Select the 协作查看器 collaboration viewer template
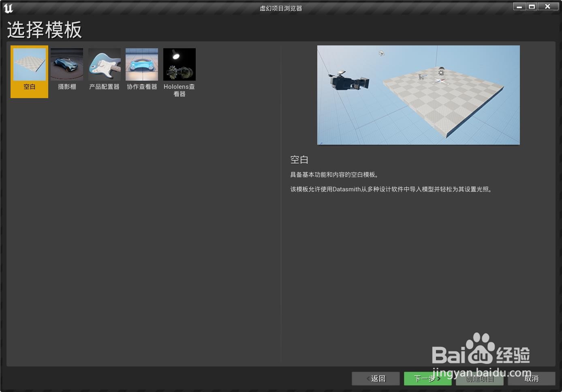This screenshot has height=392, width=562. (142, 64)
